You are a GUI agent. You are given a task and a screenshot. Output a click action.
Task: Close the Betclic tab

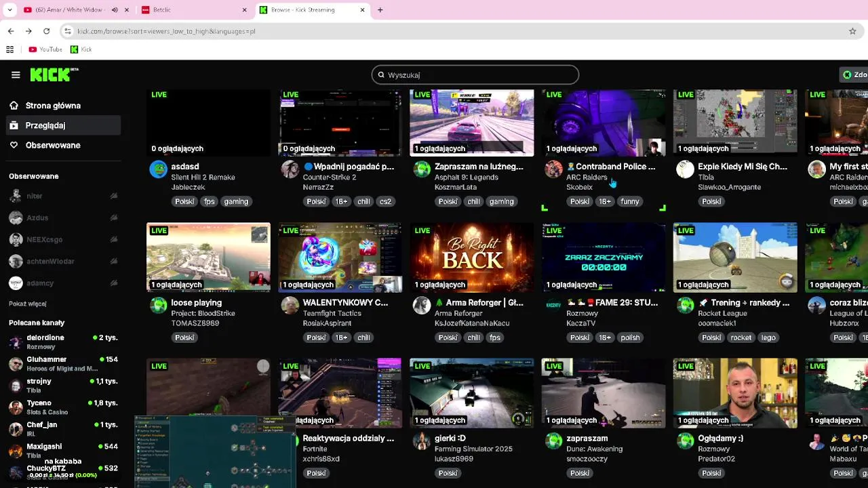click(x=245, y=10)
